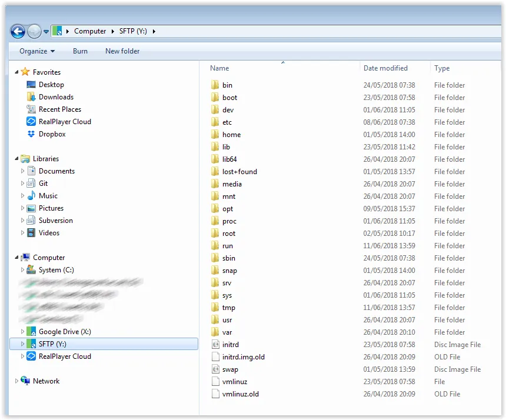Open Recent Places icon in Favorites
The width and height of the screenshot is (506, 420).
coord(31,109)
